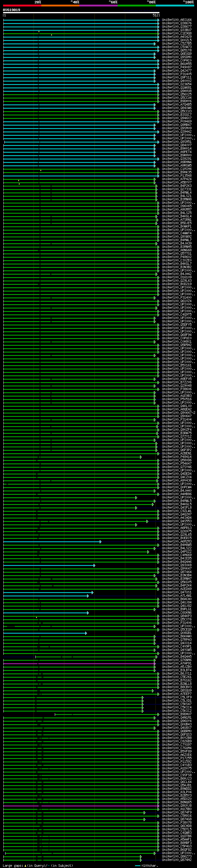The width and height of the screenshot is (197, 868).
Task: Select the UniRef100_Q00ZL5 label
Action: tap(177, 40)
